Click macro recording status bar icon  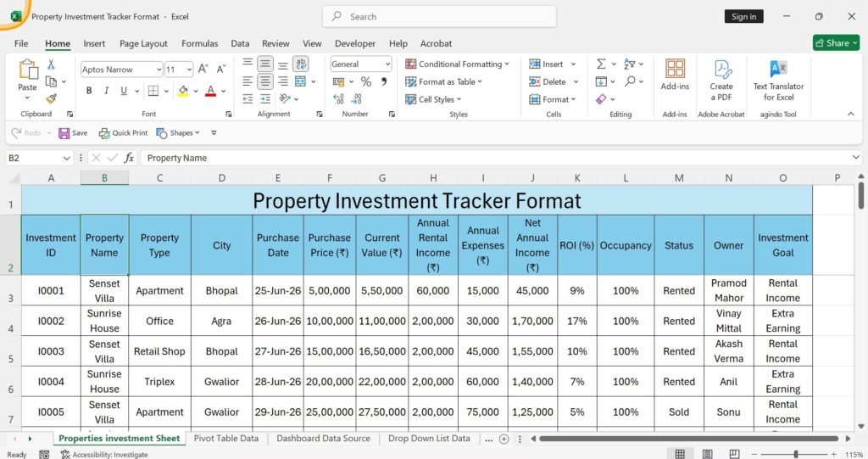point(44,455)
